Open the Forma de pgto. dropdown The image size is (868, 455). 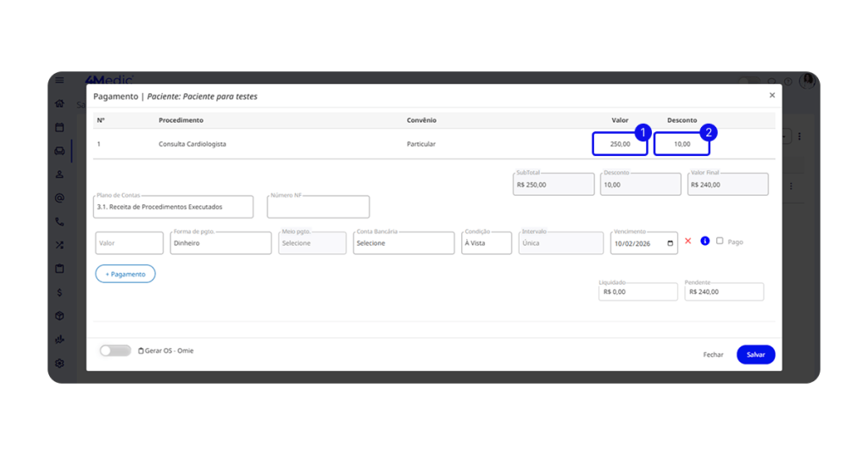[220, 243]
